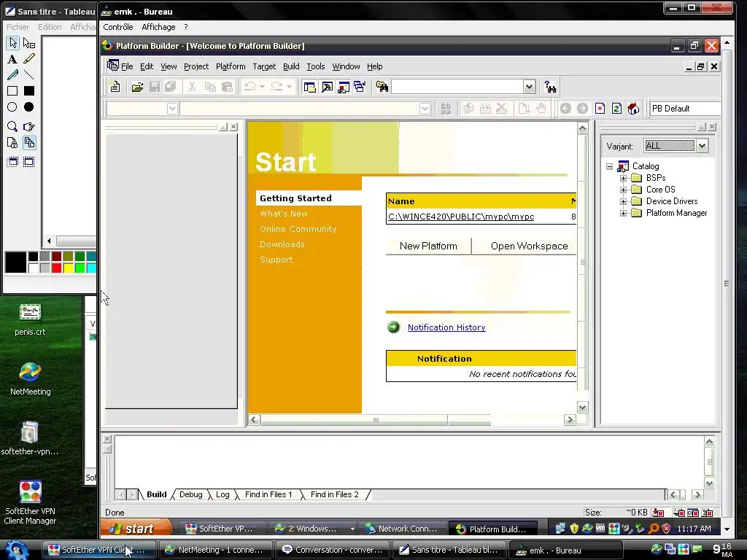Switch to NetMeeting window in host taskbar
Screen dimensions: 747x560
pyautogui.click(x=214, y=550)
